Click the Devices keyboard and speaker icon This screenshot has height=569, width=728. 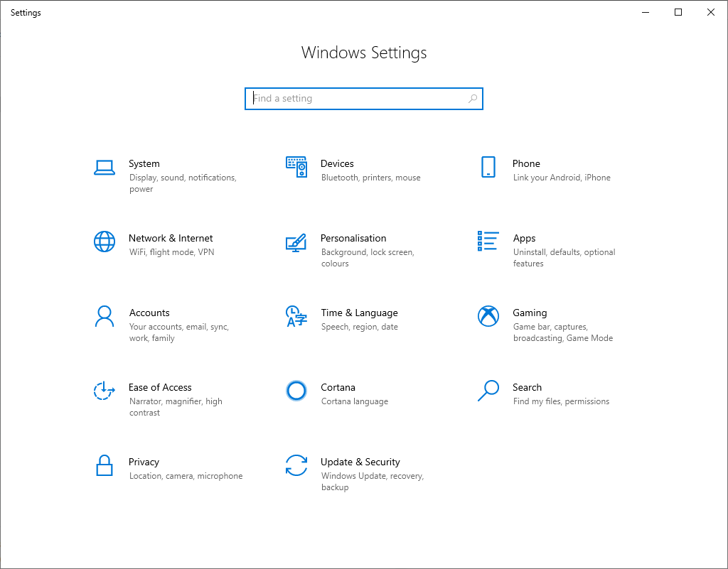296,167
